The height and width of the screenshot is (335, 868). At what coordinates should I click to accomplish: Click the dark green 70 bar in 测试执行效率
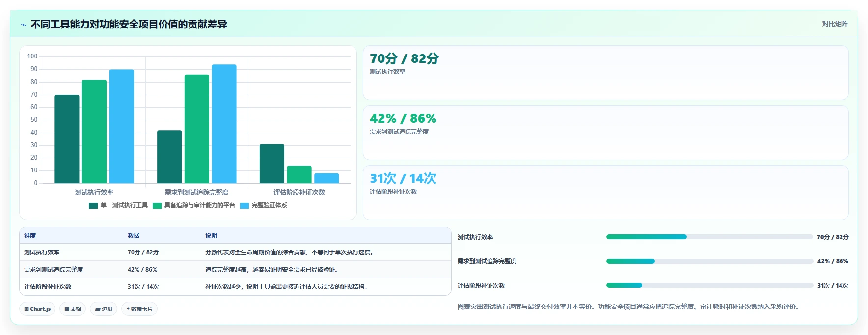click(67, 139)
